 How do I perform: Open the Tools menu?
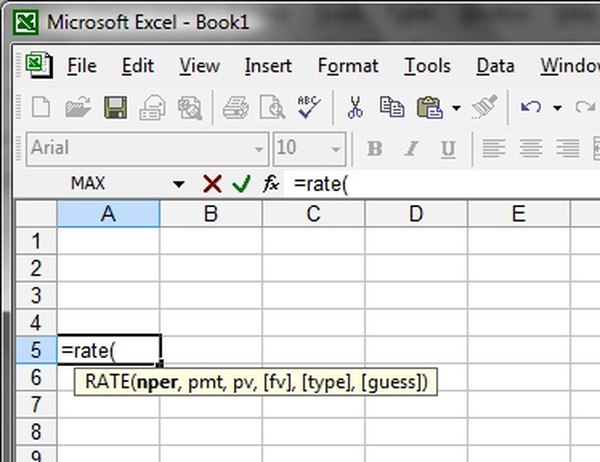[427, 66]
